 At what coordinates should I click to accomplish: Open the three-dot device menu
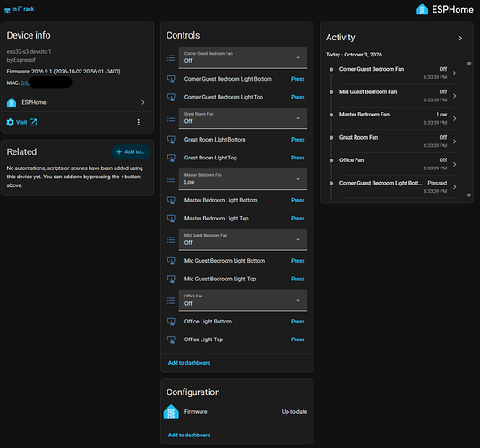click(x=139, y=122)
